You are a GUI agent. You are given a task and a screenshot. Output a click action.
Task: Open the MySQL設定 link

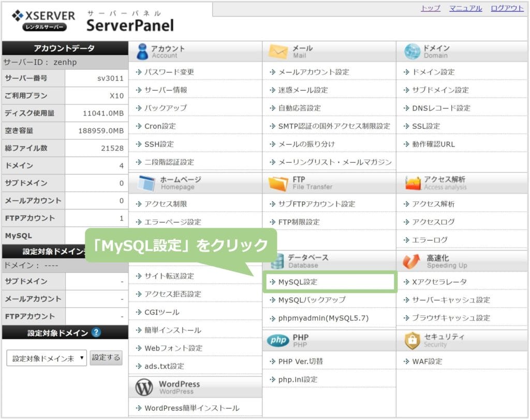click(x=298, y=282)
